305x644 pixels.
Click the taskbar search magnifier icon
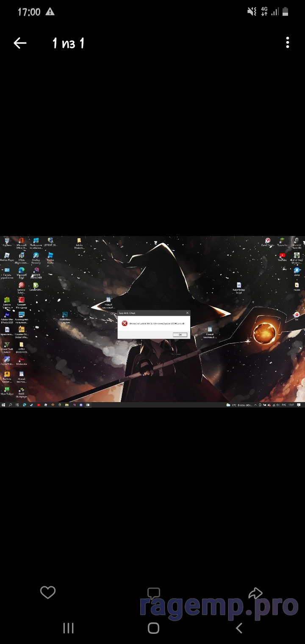[x=10, y=405]
